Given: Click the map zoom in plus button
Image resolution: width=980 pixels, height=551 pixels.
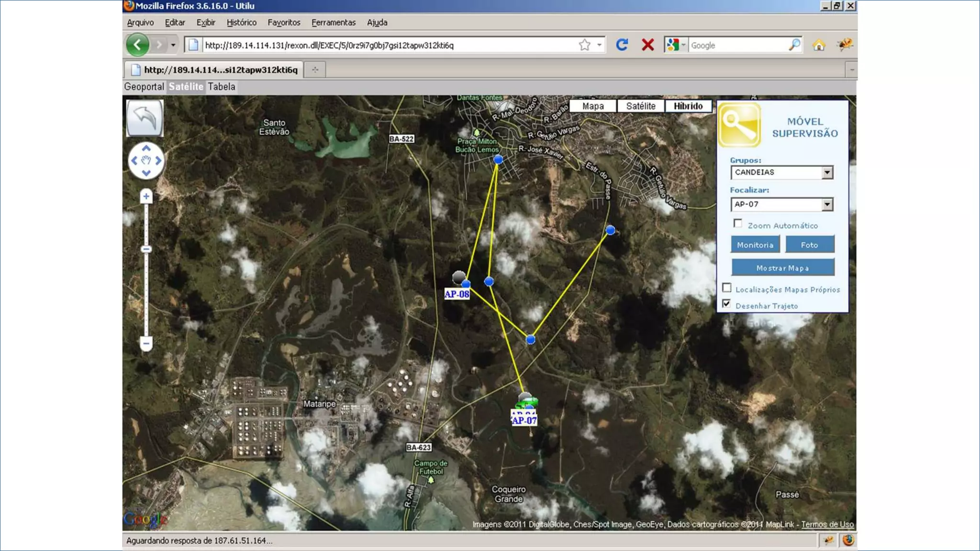Looking at the screenshot, I should (x=146, y=197).
